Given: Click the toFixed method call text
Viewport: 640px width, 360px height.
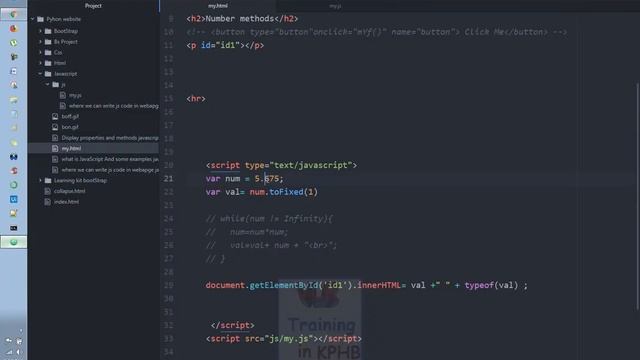Looking at the screenshot, I should [x=286, y=192].
